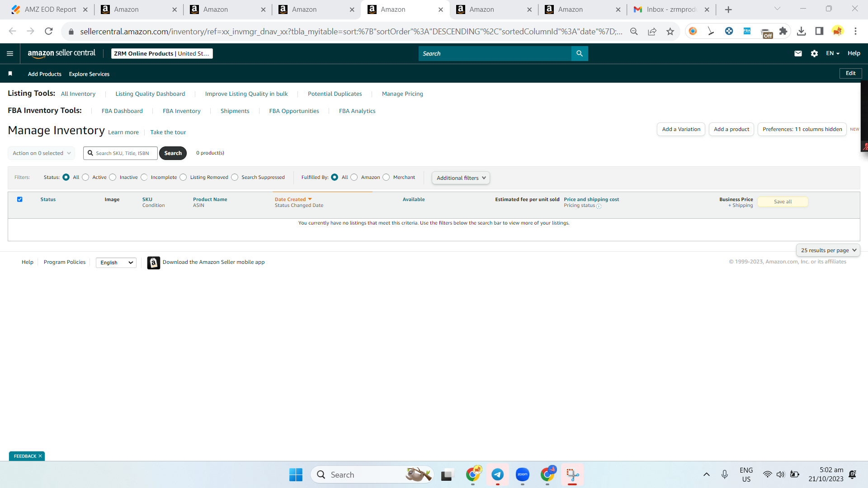Select the Inactive status filter
Viewport: 868px width, 488px height.
coord(113,177)
